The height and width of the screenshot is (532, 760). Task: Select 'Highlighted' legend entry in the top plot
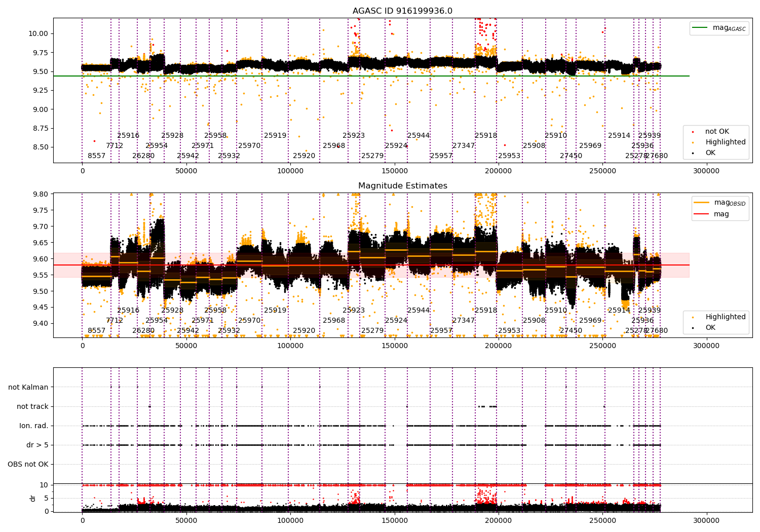pyautogui.click(x=719, y=142)
